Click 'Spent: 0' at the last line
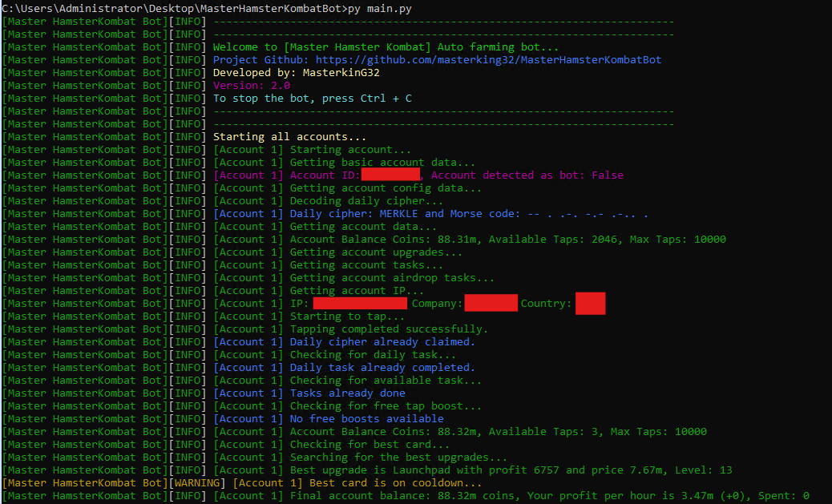Image resolution: width=832 pixels, height=504 pixels. click(784, 495)
